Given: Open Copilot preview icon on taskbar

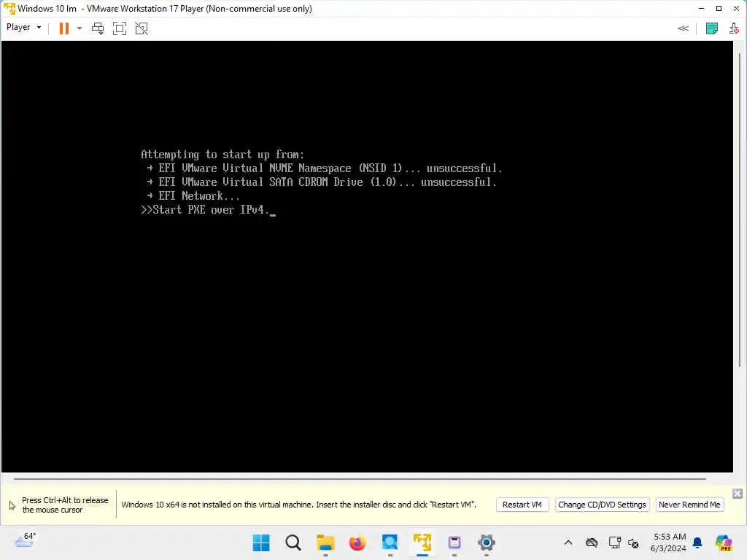Looking at the screenshot, I should [x=724, y=542].
